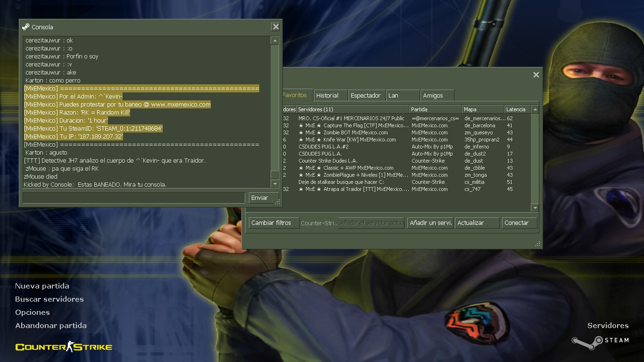This screenshot has height=362, width=644.
Task: Close the server browser window
Action: [536, 74]
